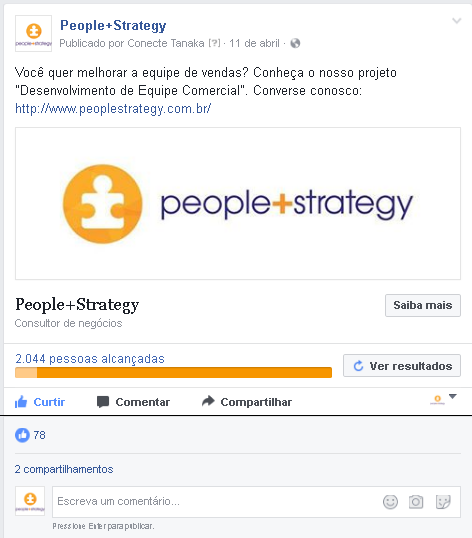Click the Curtir thumbs-up icon
The height and width of the screenshot is (538, 472).
pos(21,401)
